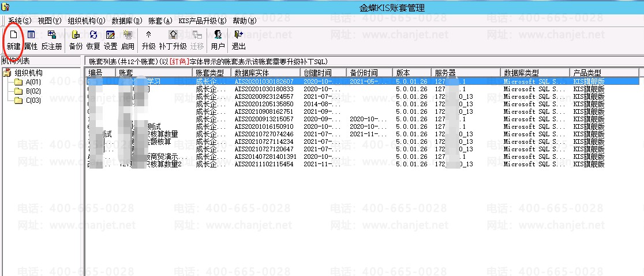Click the 服务器 column header
Screen dimensions: 644x276
point(466,73)
